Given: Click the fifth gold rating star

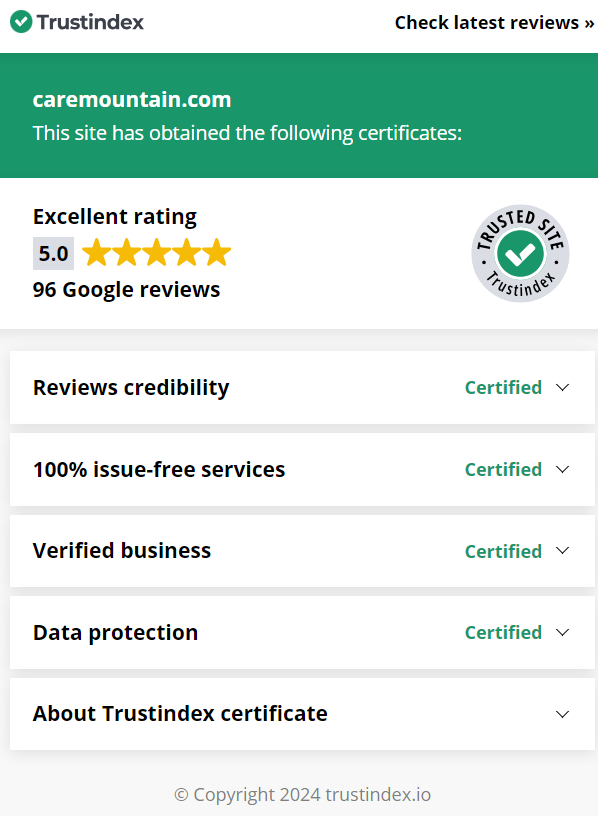Looking at the screenshot, I should coord(217,253).
